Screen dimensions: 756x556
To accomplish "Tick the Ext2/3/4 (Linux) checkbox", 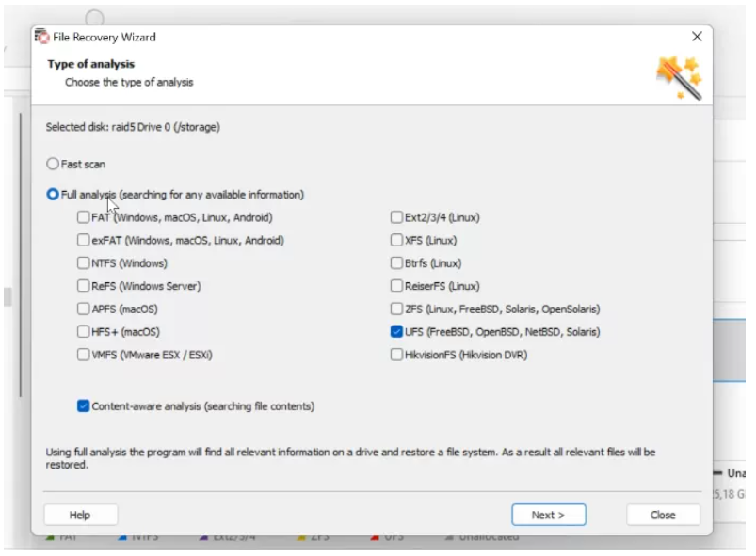I will 397,217.
